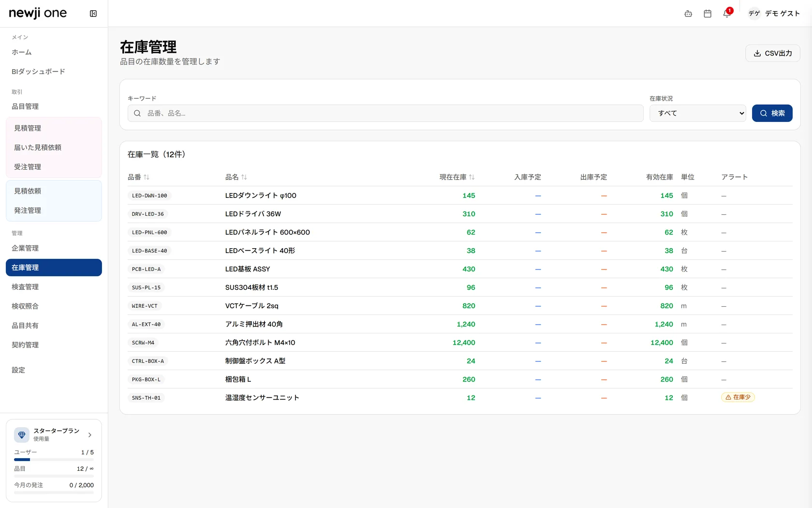Open the 在庫状況 すべて dropdown
Screen dimensions: 812x508
(697, 113)
